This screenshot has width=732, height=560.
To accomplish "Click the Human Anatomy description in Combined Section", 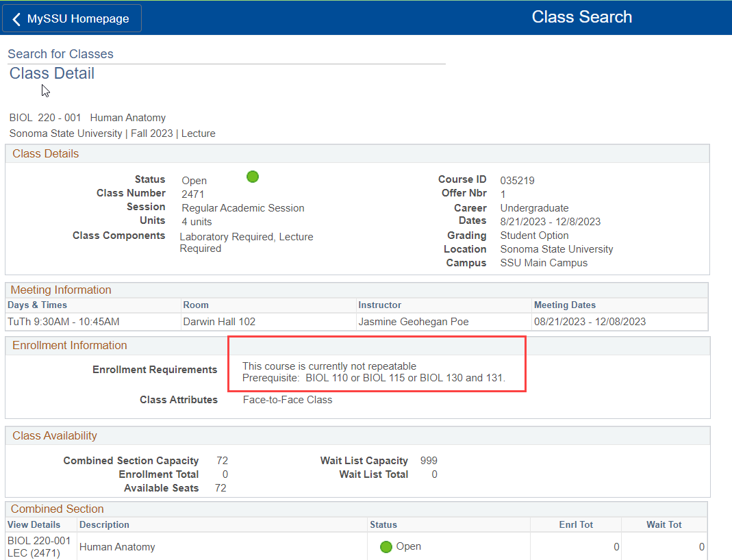I will (x=117, y=547).
